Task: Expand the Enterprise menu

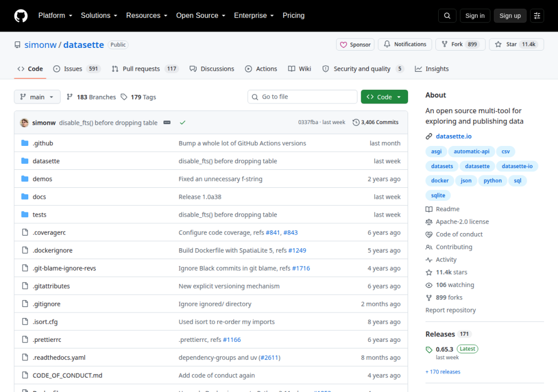Action: point(254,16)
